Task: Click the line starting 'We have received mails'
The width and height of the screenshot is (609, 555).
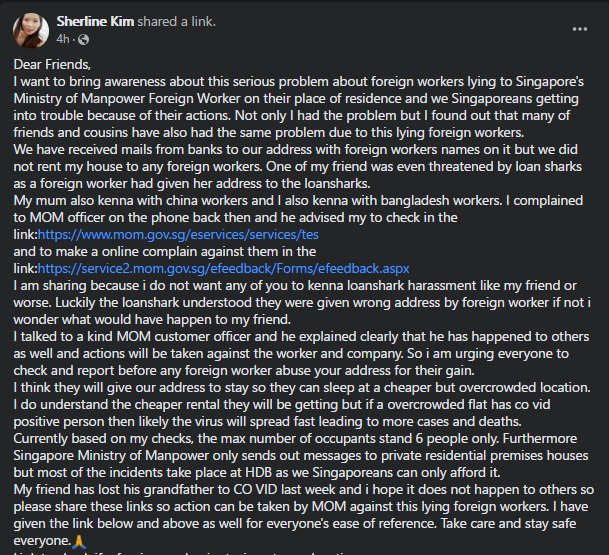Action: [x=296, y=150]
